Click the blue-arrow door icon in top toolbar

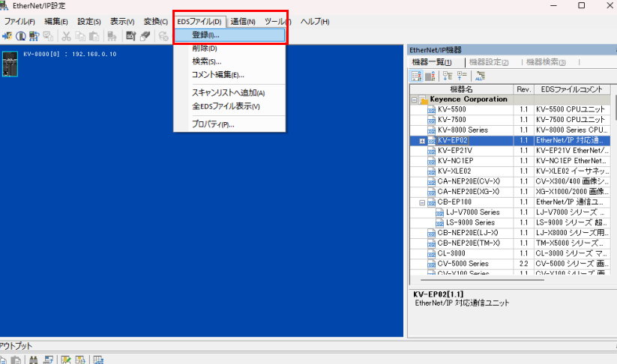[x=7, y=36]
